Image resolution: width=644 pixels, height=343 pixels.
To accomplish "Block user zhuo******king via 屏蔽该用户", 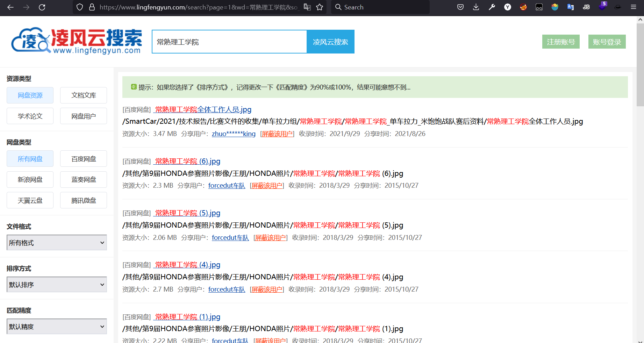I will (277, 134).
